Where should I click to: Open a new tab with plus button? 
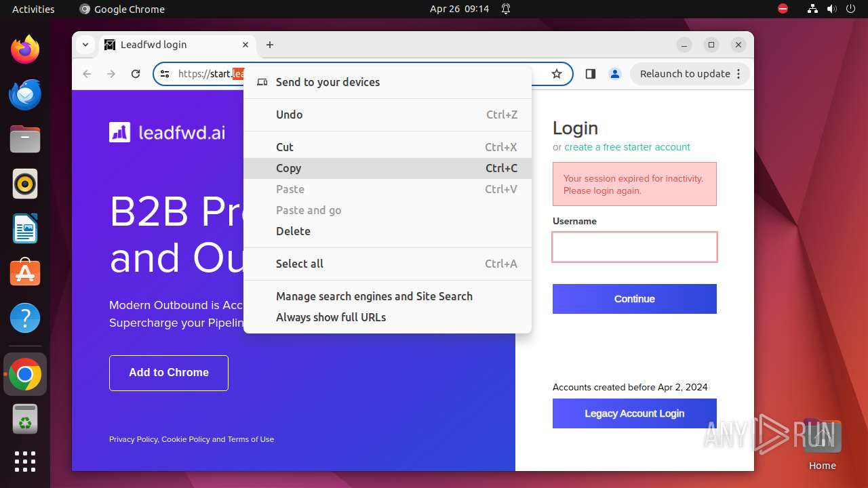tap(270, 45)
